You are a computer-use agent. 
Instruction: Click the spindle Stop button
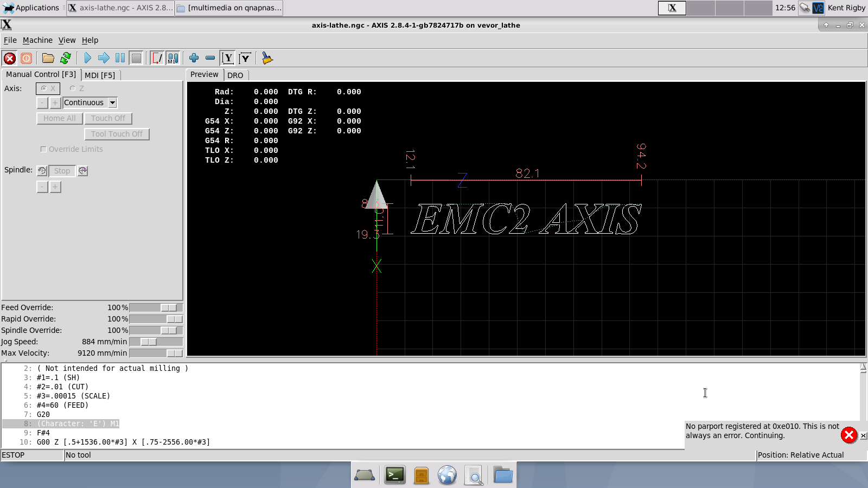point(62,171)
